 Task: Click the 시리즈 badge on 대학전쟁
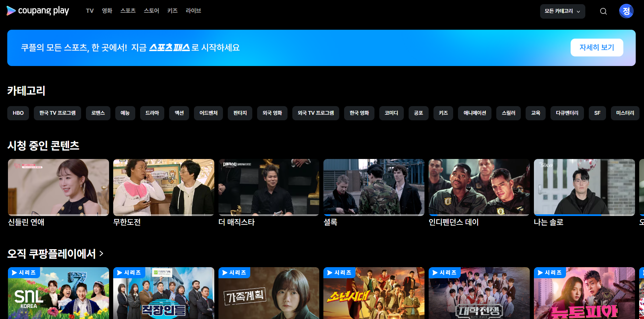[445, 273]
